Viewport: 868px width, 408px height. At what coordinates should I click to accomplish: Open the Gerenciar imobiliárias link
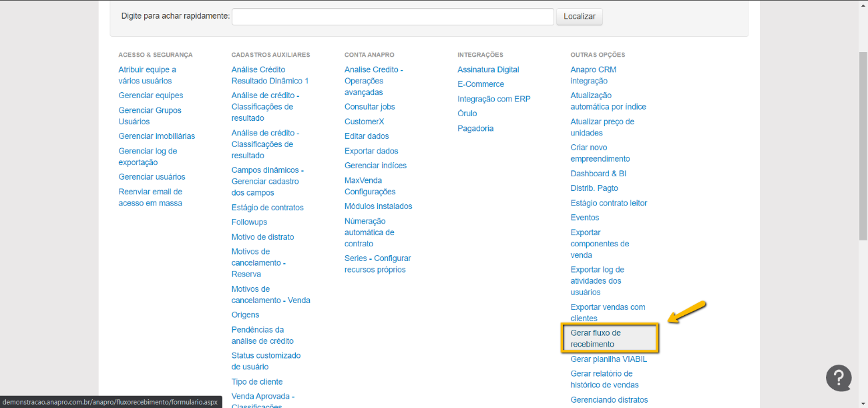click(157, 136)
